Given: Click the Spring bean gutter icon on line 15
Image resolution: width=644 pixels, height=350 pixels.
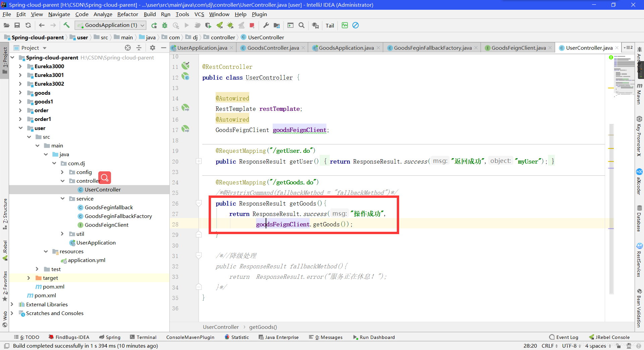Looking at the screenshot, I should click(x=185, y=108).
